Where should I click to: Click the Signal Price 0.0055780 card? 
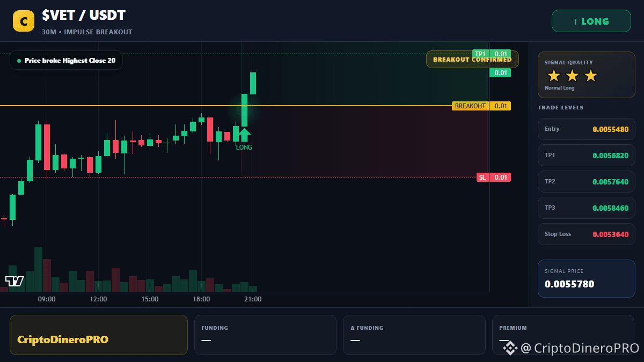[x=586, y=279]
